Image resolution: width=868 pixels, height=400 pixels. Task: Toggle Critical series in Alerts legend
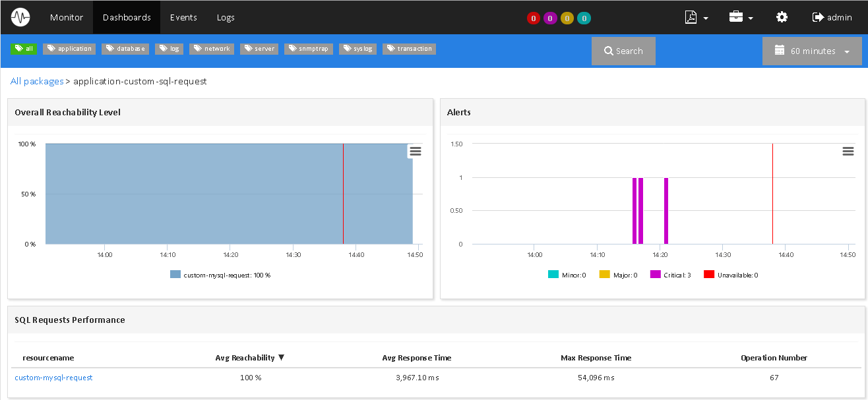click(670, 275)
